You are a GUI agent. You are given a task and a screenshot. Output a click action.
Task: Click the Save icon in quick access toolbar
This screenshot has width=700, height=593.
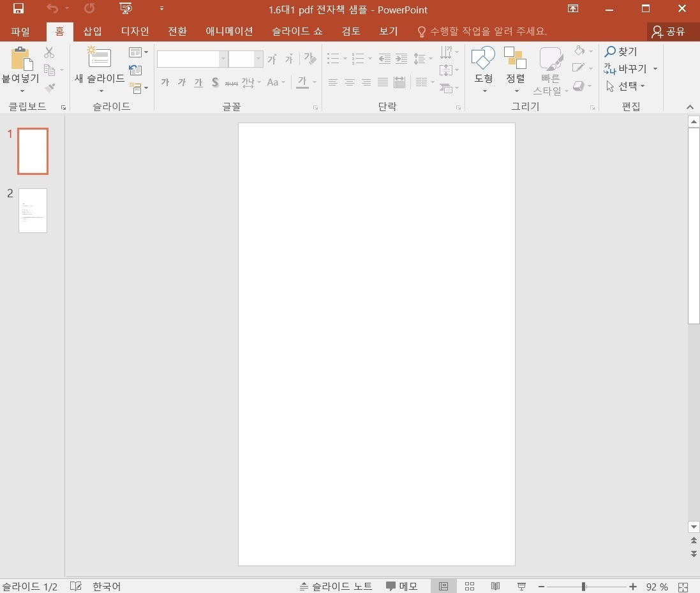click(19, 8)
